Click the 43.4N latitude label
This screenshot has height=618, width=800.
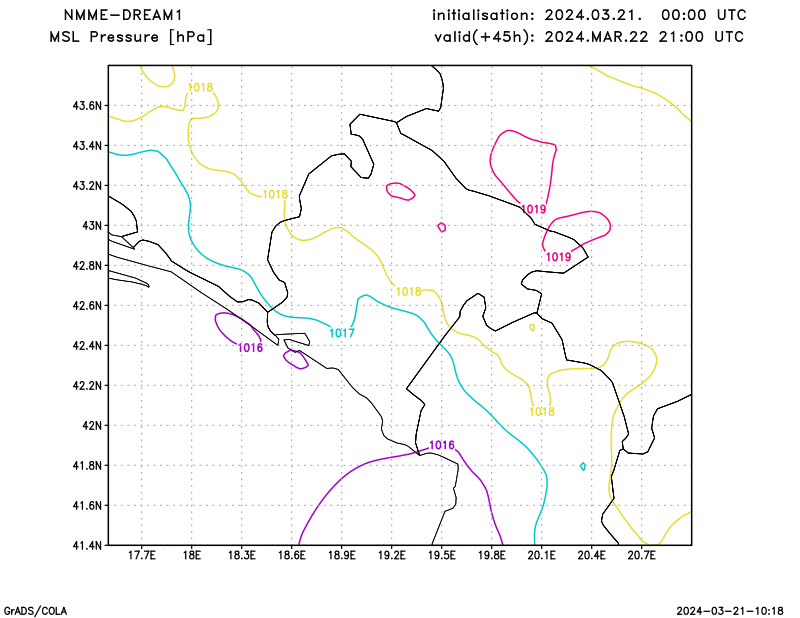tap(87, 146)
